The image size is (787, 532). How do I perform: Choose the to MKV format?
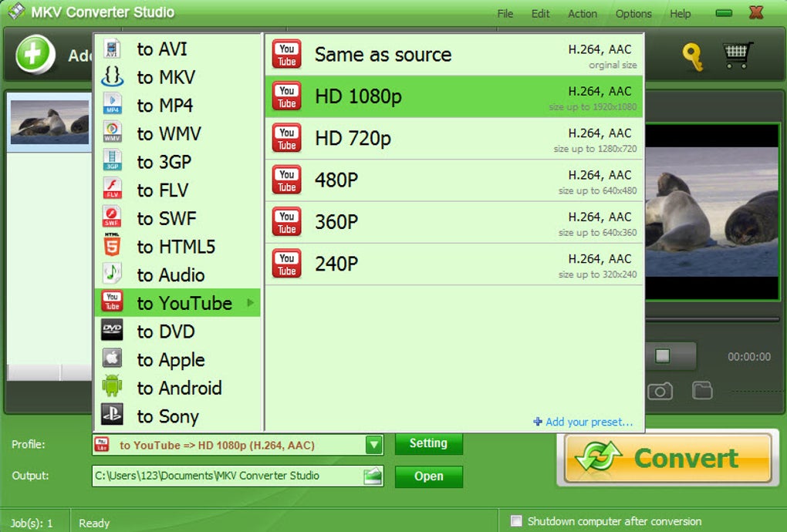177,77
